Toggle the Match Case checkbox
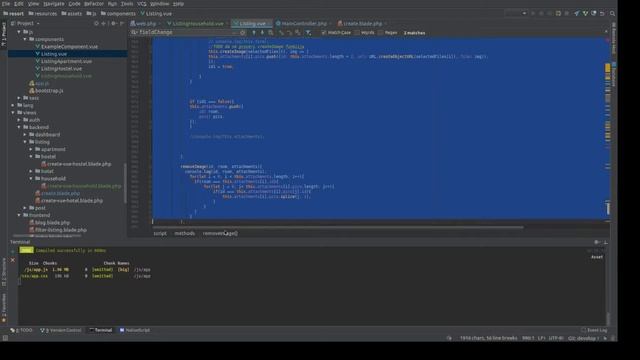 [x=336, y=33]
